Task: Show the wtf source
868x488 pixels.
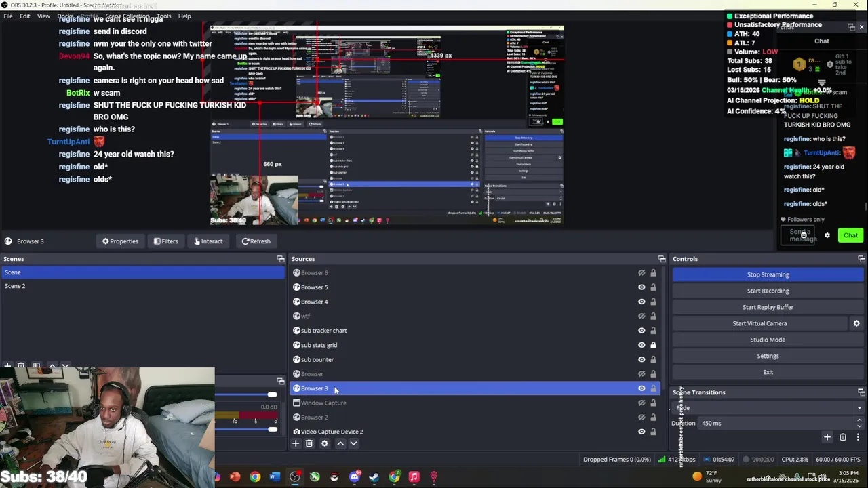Action: (x=642, y=316)
